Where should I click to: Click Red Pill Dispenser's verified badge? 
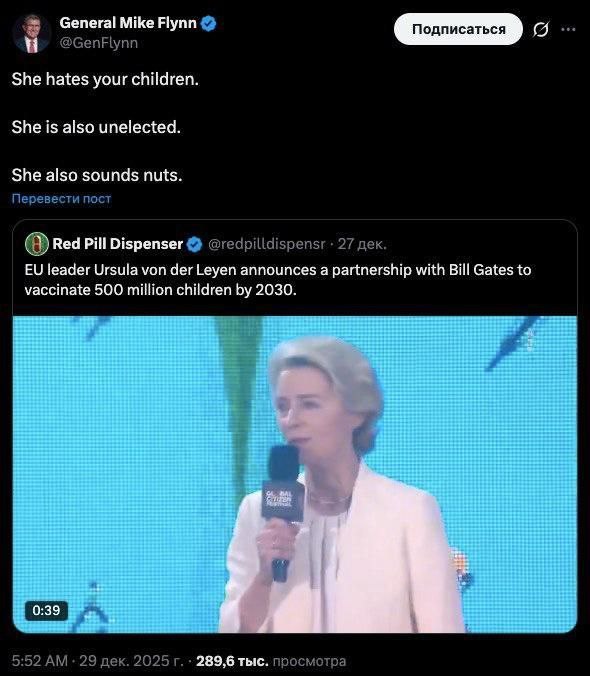point(194,244)
